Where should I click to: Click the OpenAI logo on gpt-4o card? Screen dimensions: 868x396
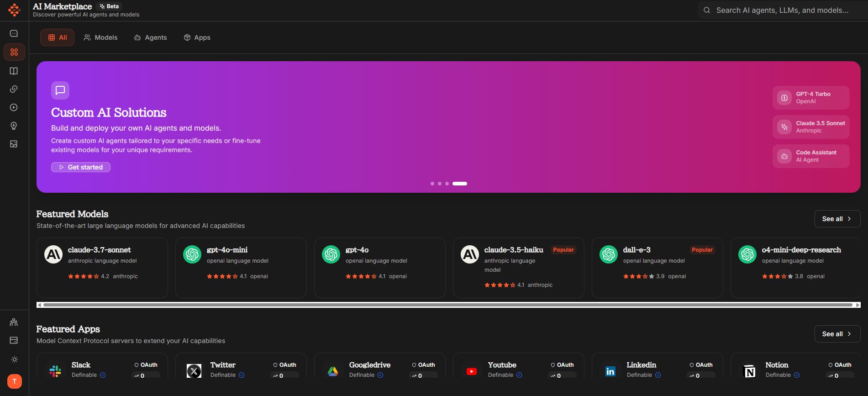[x=331, y=254]
